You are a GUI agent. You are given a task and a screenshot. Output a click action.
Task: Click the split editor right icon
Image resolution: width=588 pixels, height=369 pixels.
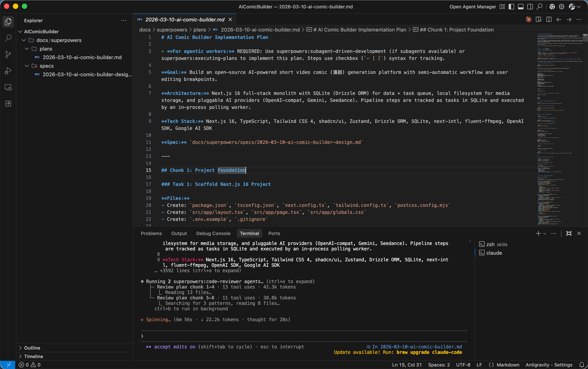pyautogui.click(x=549, y=19)
